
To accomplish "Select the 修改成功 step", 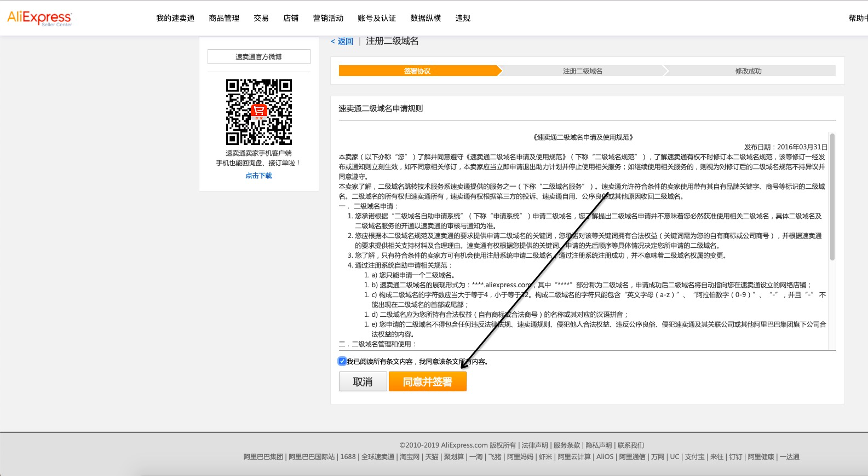I will (749, 71).
